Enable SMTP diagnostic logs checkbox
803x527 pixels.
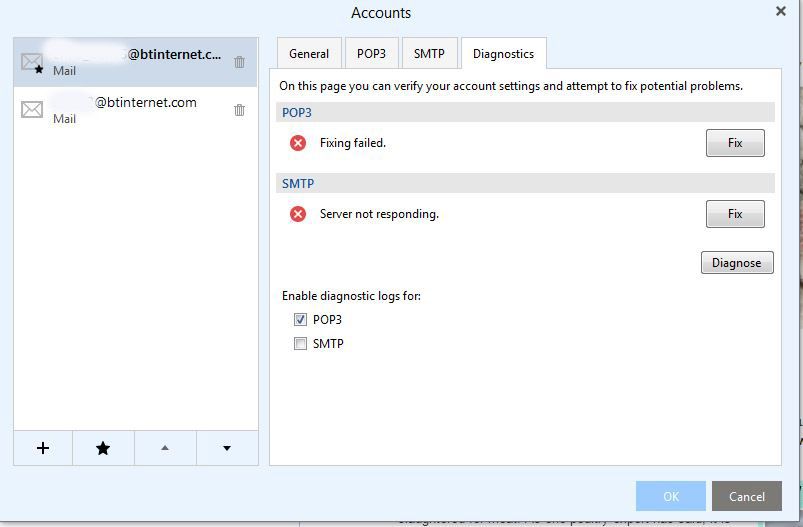[x=300, y=344]
